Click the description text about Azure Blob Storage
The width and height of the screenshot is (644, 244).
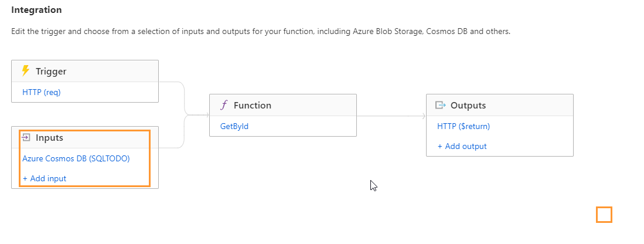(x=261, y=31)
